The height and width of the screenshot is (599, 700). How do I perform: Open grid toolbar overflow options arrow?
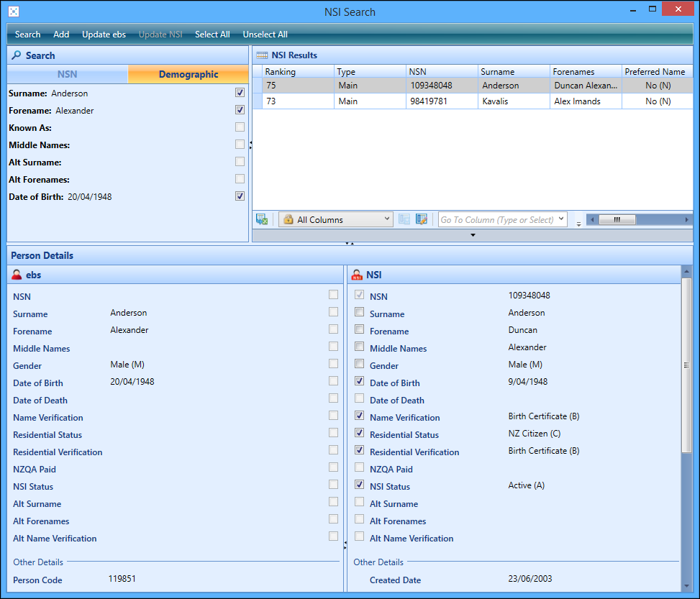click(x=578, y=224)
